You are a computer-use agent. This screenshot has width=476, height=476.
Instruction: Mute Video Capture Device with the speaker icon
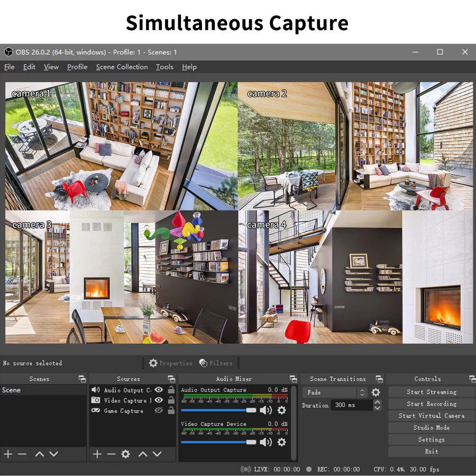(264, 442)
